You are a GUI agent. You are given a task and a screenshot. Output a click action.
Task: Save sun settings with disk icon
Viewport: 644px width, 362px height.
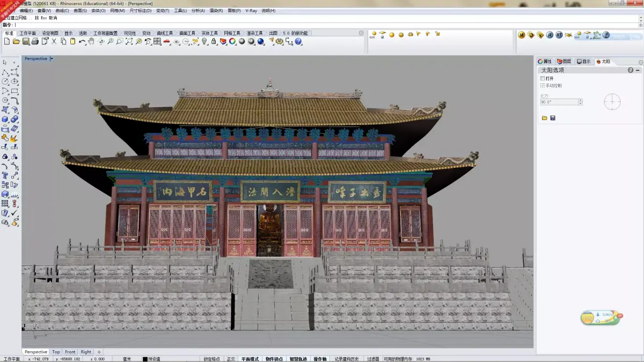tap(553, 118)
